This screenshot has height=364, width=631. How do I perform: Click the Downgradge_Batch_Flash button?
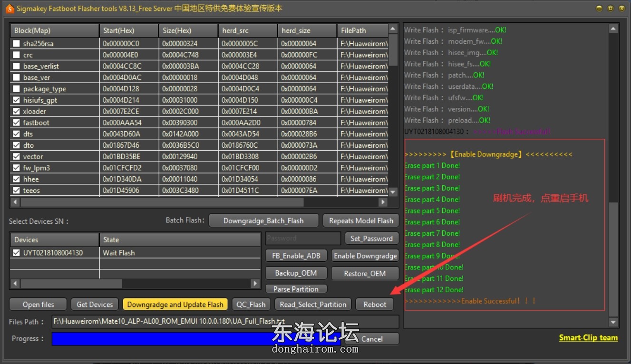point(263,220)
